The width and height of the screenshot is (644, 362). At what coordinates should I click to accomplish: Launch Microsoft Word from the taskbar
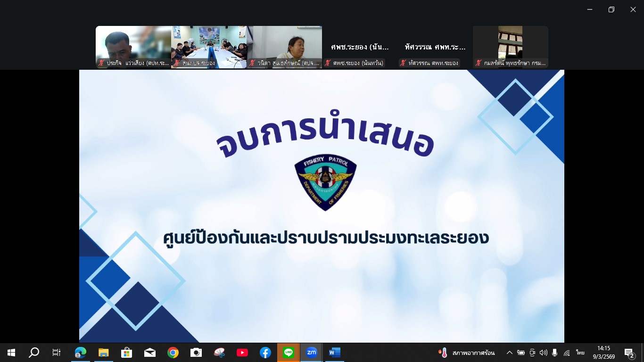click(334, 353)
